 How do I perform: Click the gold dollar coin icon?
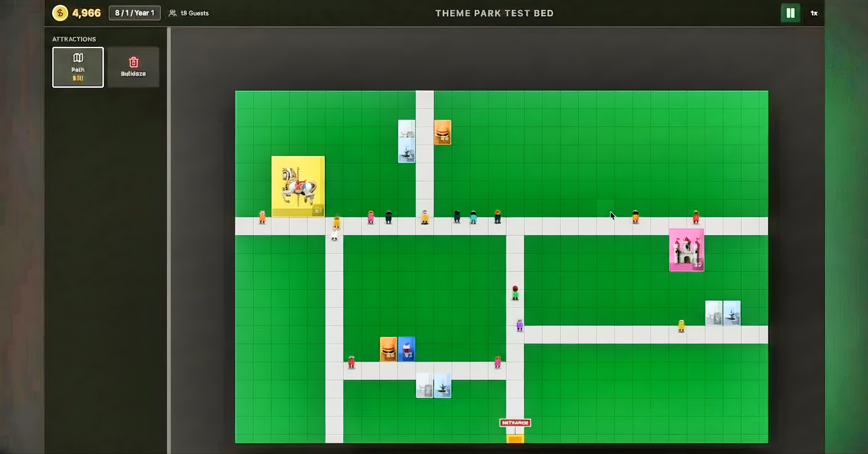60,13
